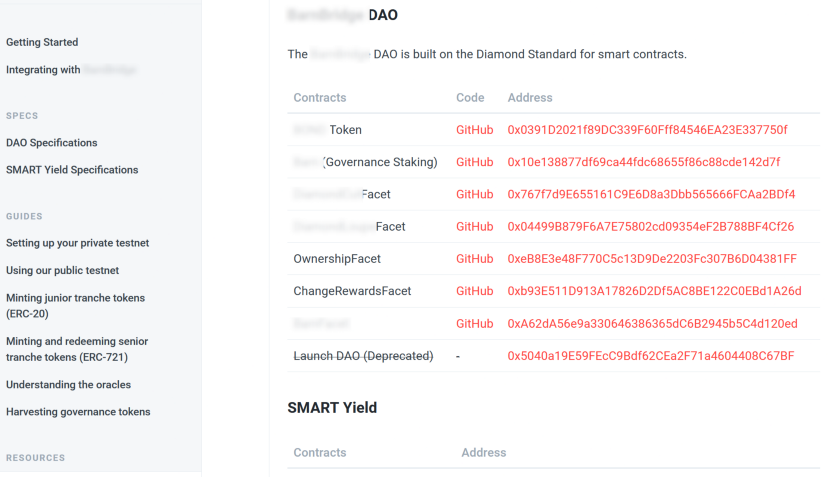Open address link 0xA62dA56e9a33...
828x477 pixels.
pos(652,324)
